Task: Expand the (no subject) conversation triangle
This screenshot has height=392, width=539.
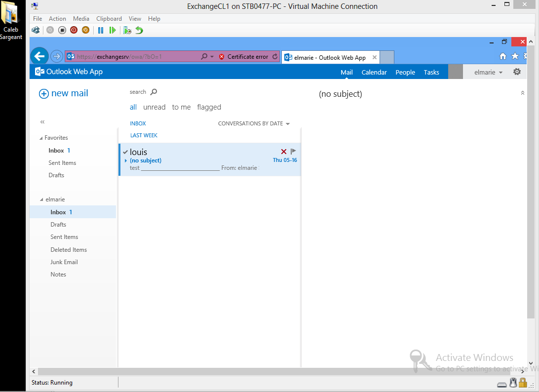Action: tap(126, 160)
